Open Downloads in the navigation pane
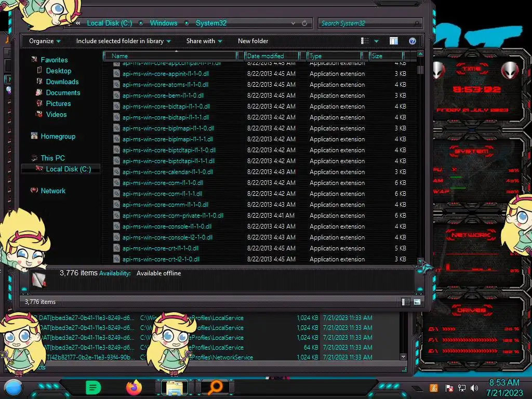Image resolution: width=532 pixels, height=399 pixels. click(x=62, y=82)
